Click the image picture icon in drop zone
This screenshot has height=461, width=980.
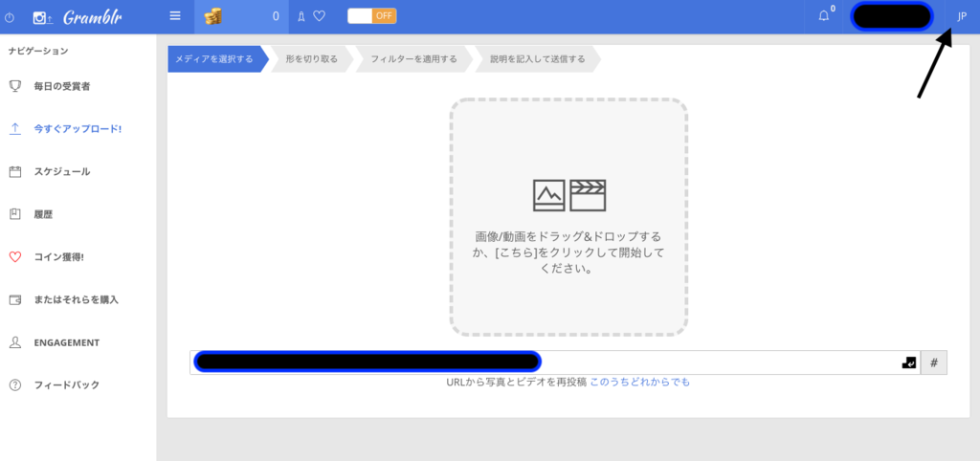point(548,195)
